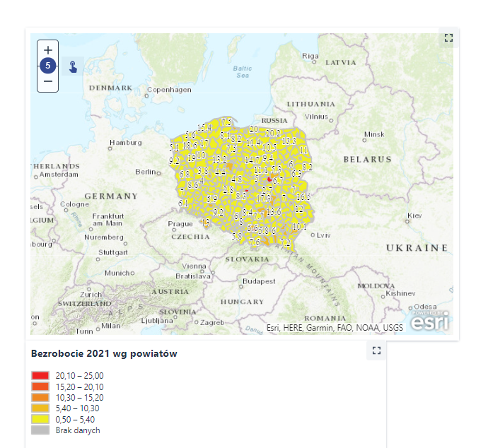Screen dimensions: 488x448
Task: Toggle the map touch navigation hand icon
Action: 73,66
